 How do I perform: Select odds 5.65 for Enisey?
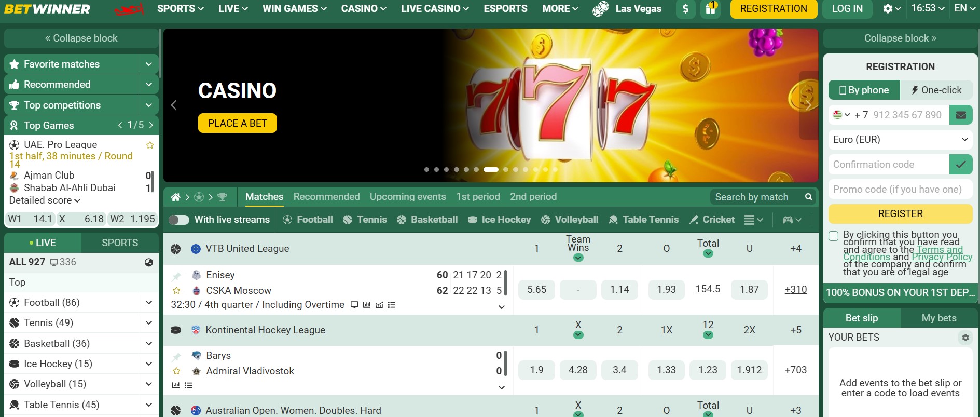click(x=536, y=290)
